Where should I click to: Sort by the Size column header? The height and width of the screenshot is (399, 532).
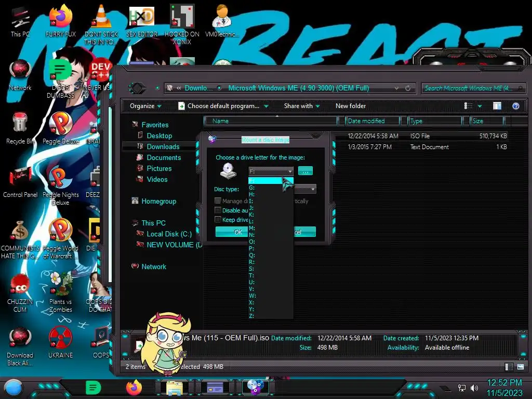[487, 121]
